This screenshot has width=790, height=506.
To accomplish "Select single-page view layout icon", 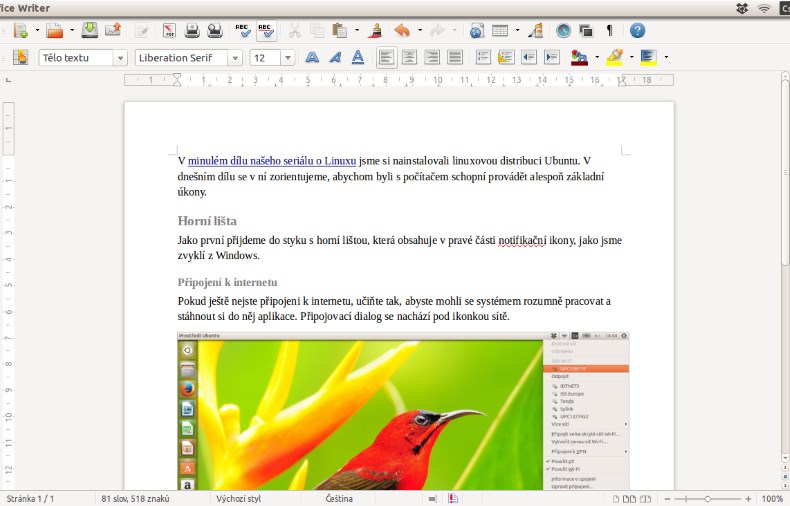I will [x=616, y=499].
